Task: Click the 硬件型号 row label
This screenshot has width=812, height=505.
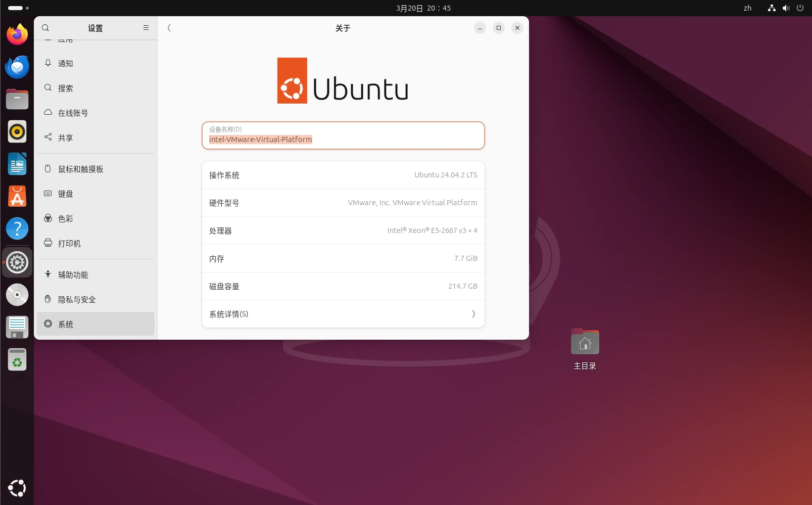Action: pos(224,203)
